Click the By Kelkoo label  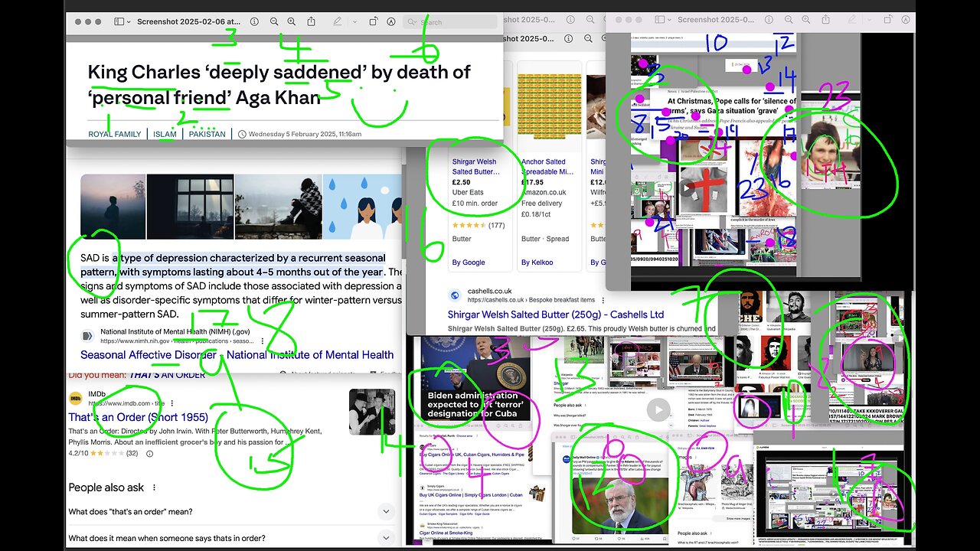537,262
